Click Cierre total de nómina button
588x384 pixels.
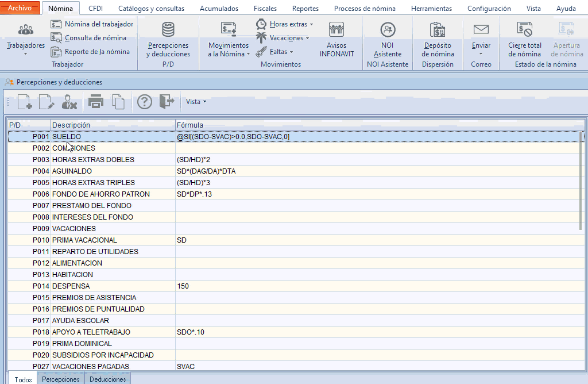524,40
